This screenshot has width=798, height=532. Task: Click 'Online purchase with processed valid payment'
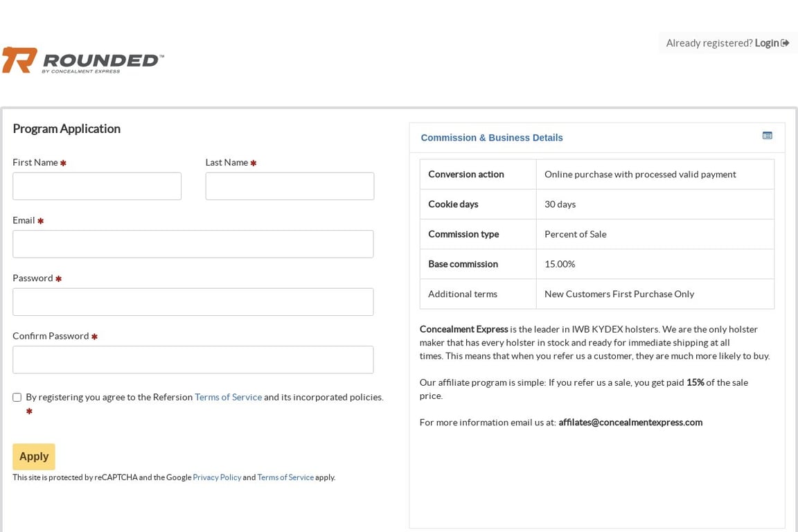(x=640, y=174)
